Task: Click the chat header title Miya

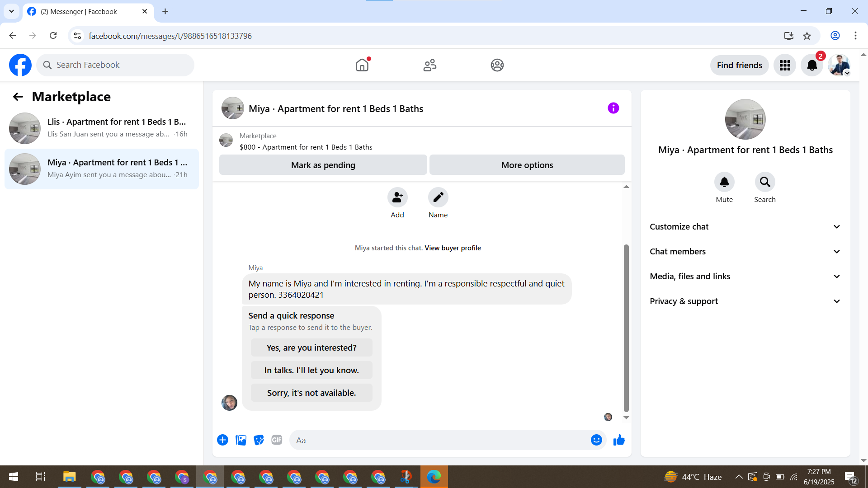Action: pos(336,109)
